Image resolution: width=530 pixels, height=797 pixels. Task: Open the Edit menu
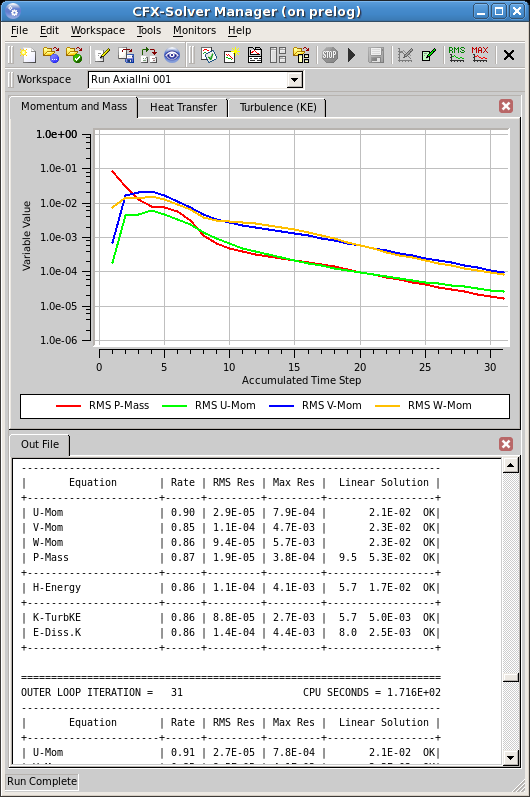(x=49, y=30)
